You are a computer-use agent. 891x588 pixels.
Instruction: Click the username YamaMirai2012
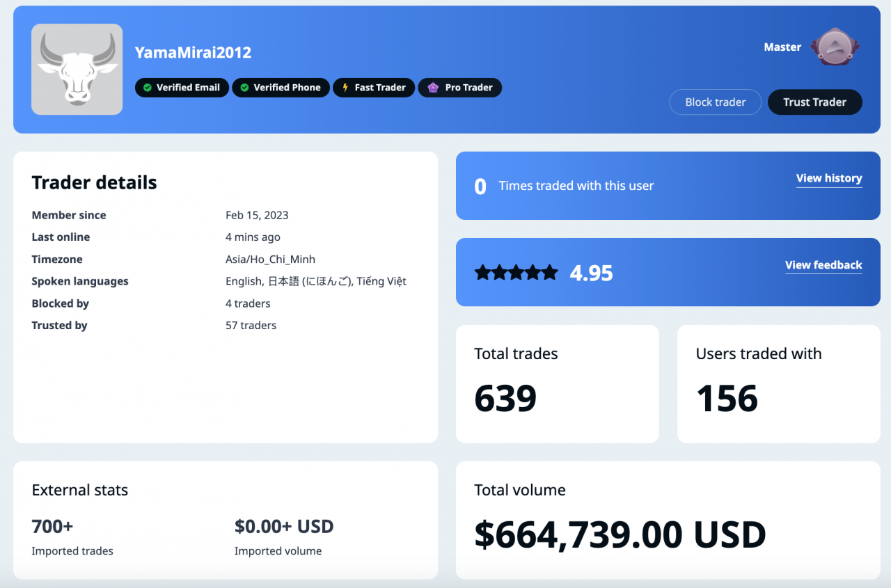(x=193, y=52)
